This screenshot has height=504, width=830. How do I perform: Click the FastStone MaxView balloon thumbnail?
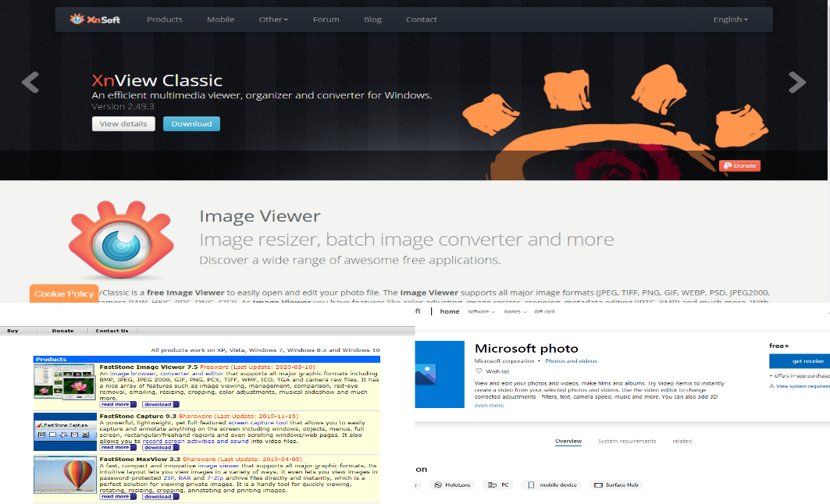(x=65, y=474)
